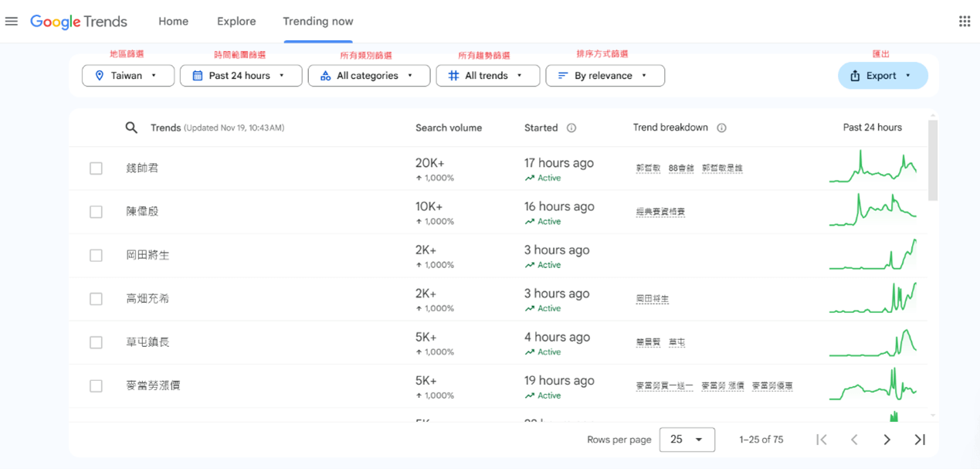Image resolution: width=980 pixels, height=469 pixels.
Task: Click the search magnifier icon beside Trends
Action: 131,127
